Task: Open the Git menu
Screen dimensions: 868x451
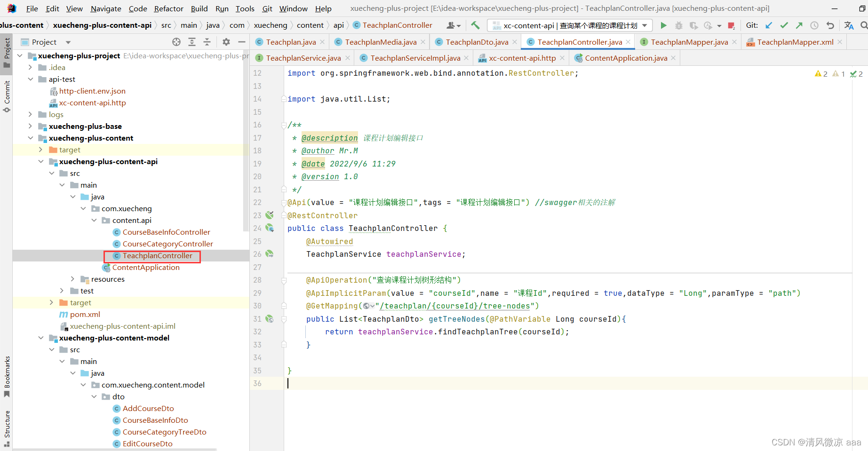Action: coord(267,8)
